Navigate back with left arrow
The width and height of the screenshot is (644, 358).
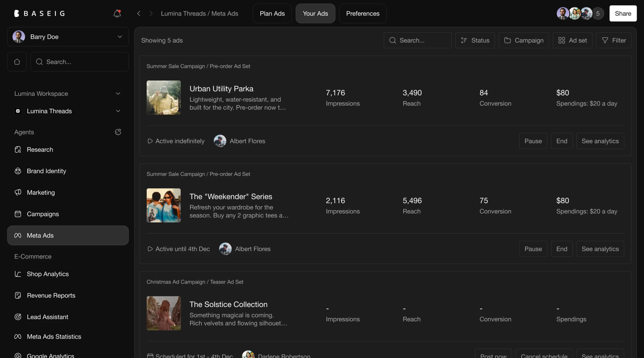(x=139, y=13)
